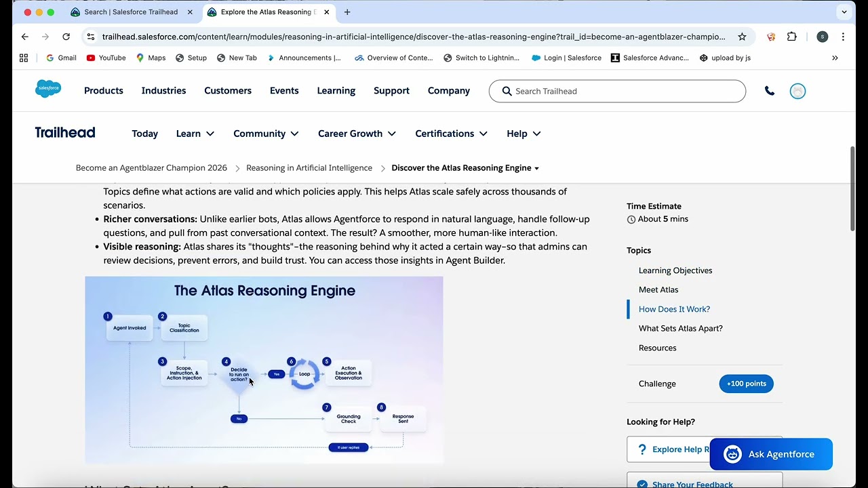
Task: Open the Ask Agentforce chat button
Action: tap(771, 454)
